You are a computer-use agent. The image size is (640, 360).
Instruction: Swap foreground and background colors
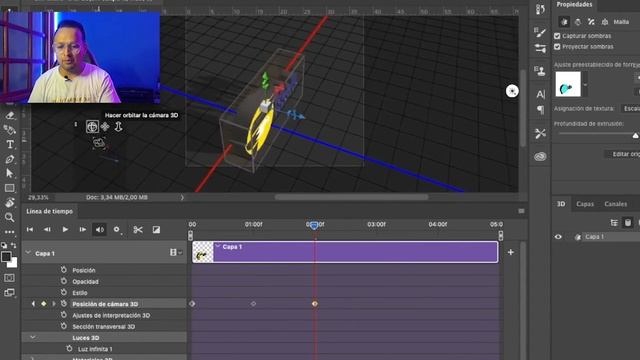point(13,245)
